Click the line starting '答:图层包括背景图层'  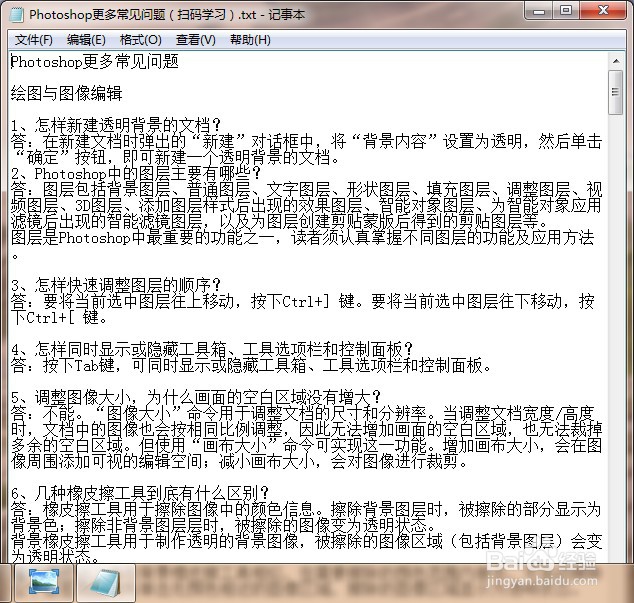coord(306,189)
